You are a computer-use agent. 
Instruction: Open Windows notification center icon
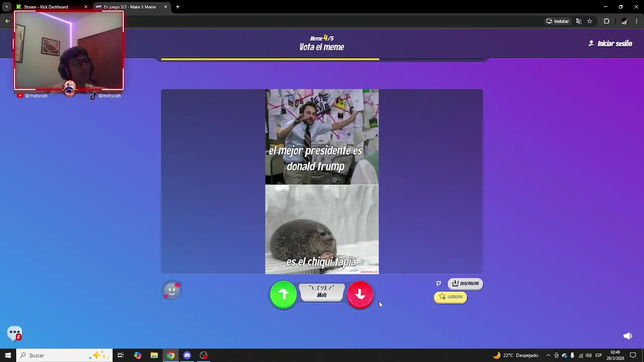tap(633, 355)
